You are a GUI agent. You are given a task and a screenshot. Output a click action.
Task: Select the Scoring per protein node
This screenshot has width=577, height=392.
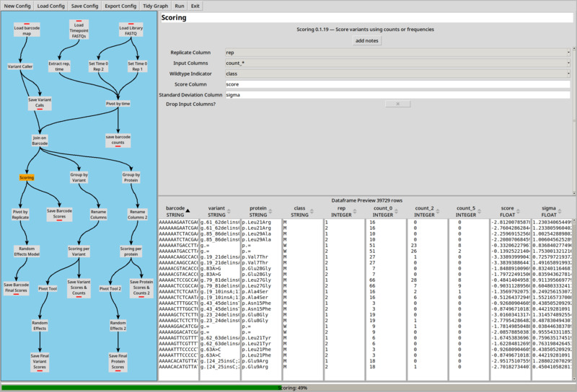point(131,251)
